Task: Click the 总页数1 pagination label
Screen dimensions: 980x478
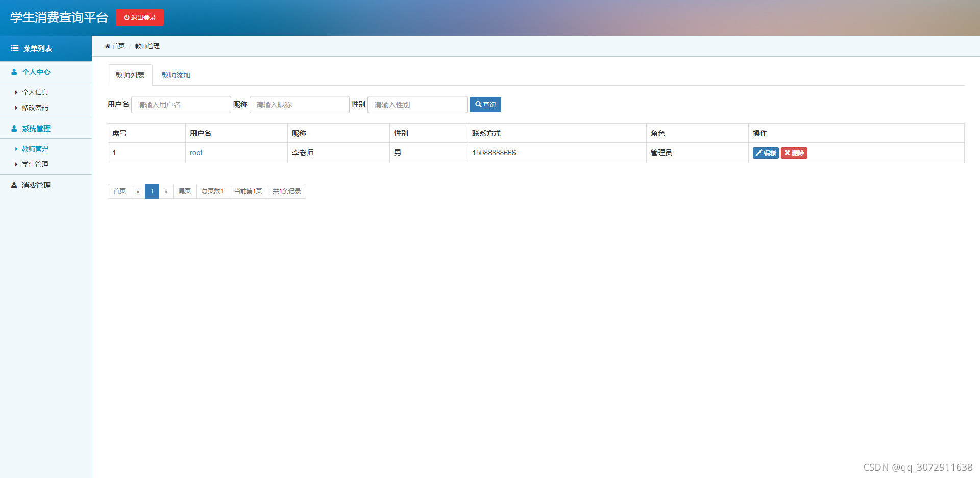Action: click(212, 191)
